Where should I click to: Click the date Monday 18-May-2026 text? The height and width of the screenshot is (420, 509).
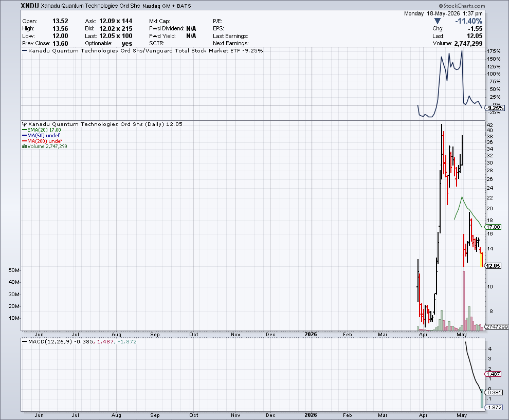click(x=432, y=14)
